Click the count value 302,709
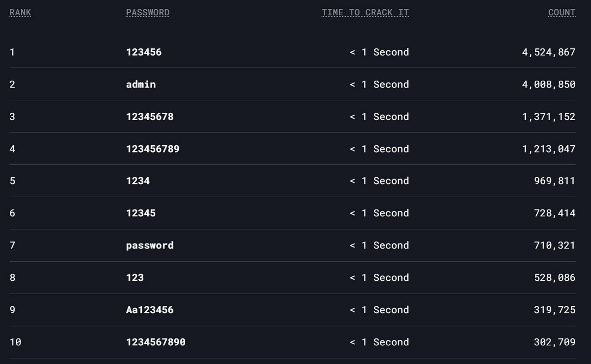 555,342
